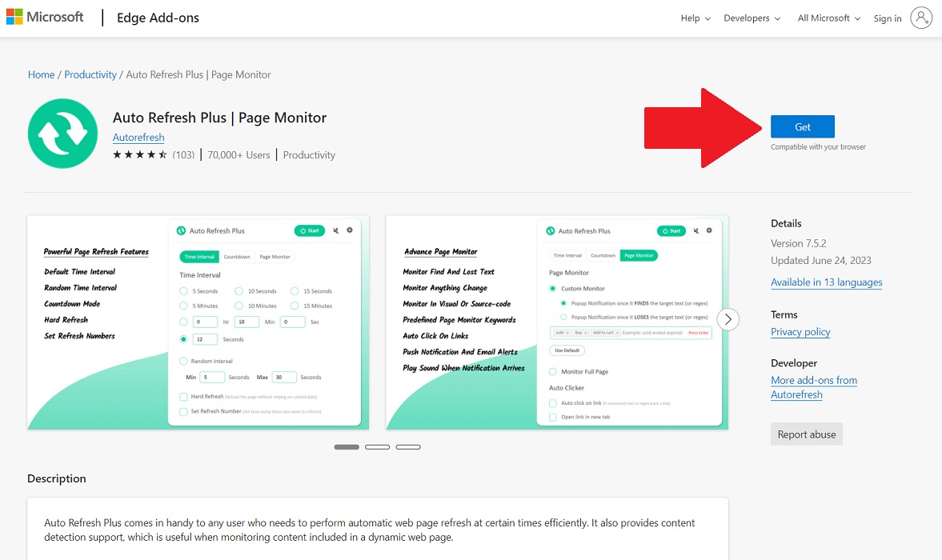Click the Sign in profile icon
The width and height of the screenshot is (942, 560).
(921, 17)
